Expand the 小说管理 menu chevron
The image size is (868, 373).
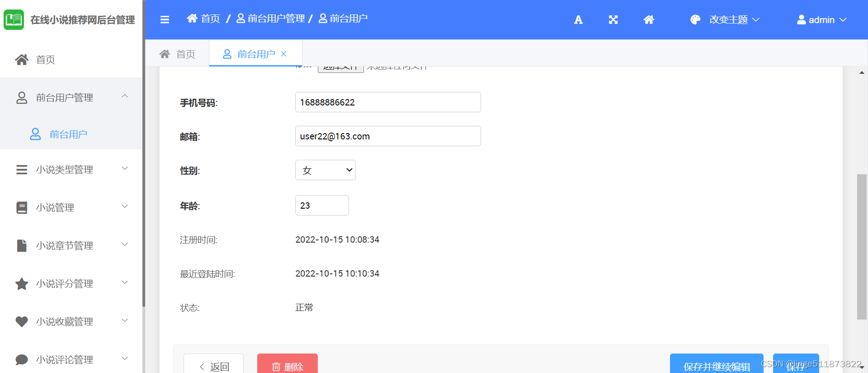125,206
